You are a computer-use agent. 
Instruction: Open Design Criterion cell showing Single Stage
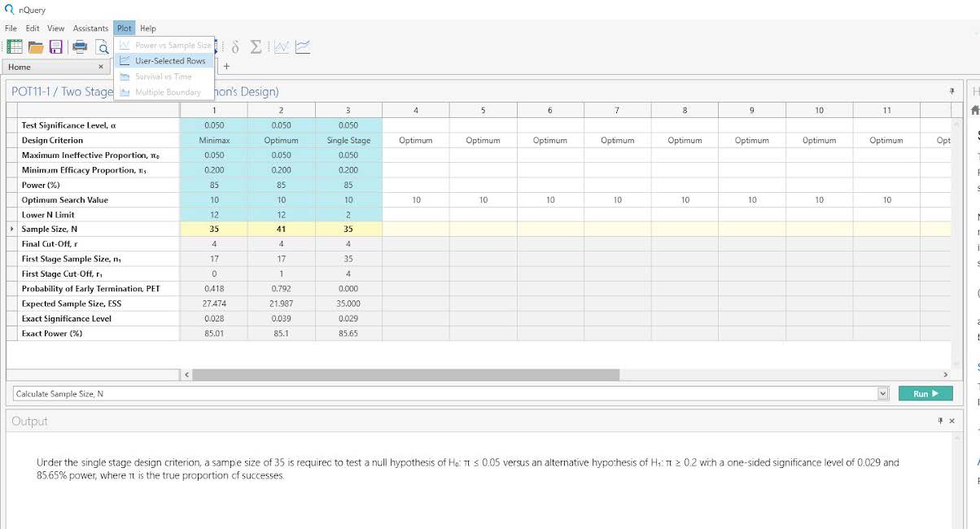[348, 140]
